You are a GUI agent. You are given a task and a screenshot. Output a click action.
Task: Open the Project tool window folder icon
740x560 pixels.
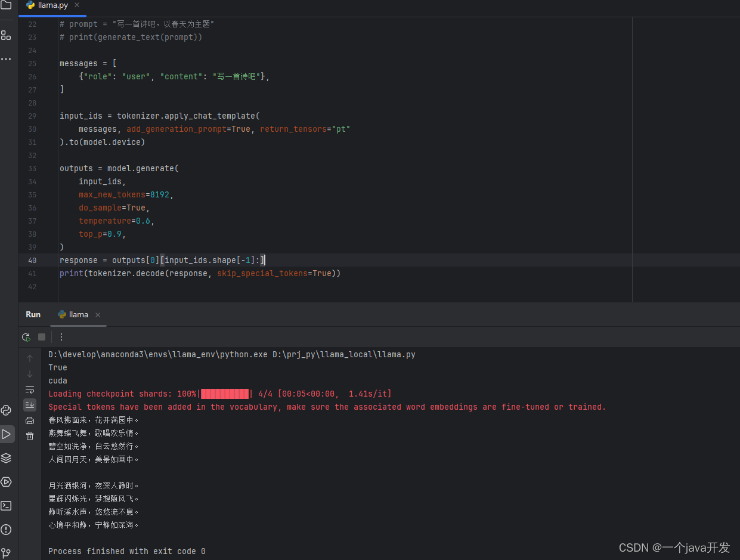6,5
